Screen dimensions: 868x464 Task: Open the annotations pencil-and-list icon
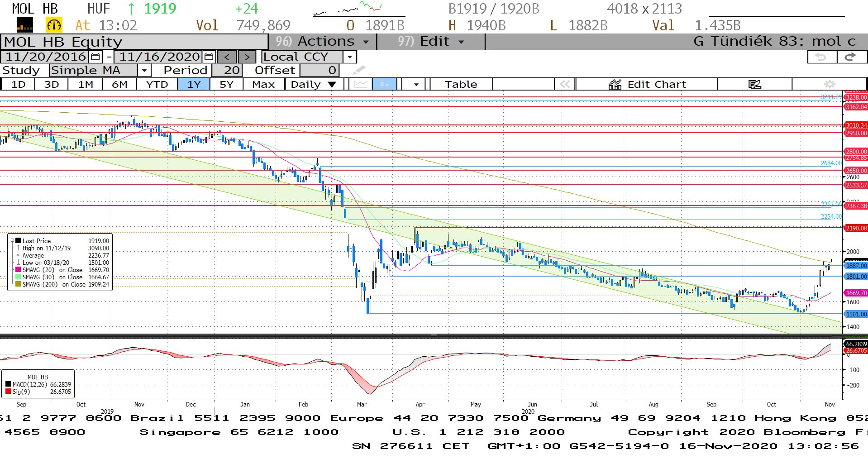(754, 84)
